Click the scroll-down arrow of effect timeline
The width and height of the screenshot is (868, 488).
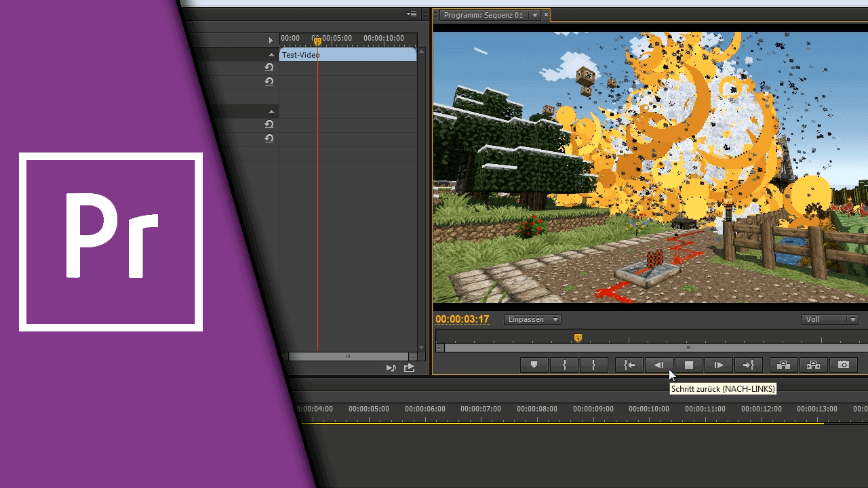[x=422, y=348]
